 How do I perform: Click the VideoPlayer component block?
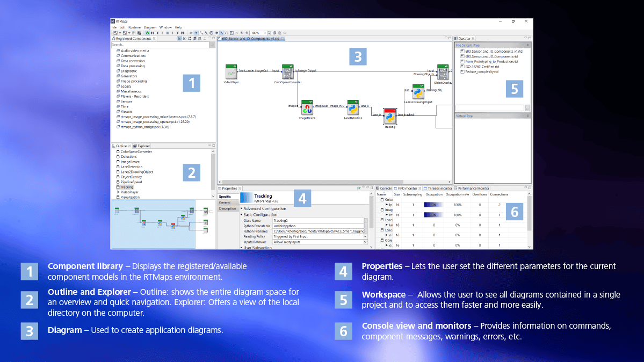pos(231,72)
